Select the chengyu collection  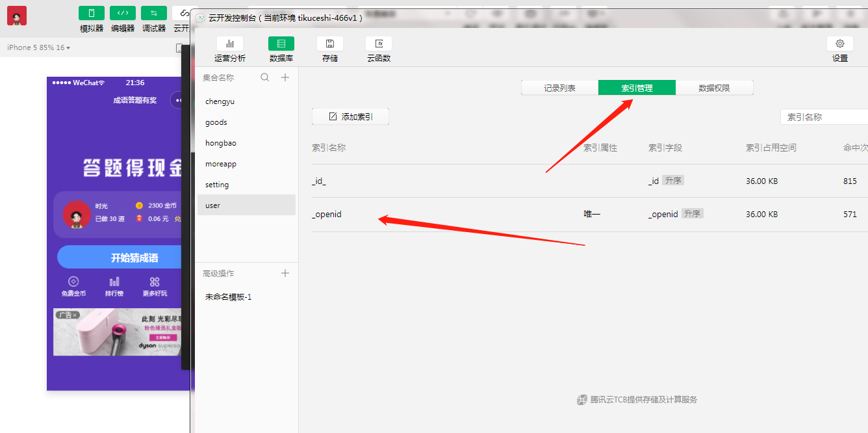pos(246,101)
